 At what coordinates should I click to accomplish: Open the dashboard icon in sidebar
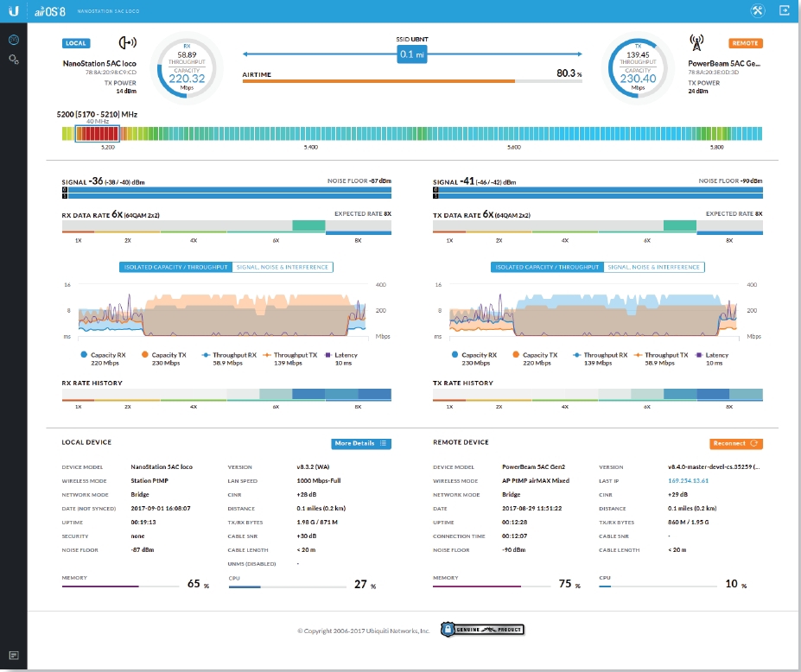pos(14,41)
